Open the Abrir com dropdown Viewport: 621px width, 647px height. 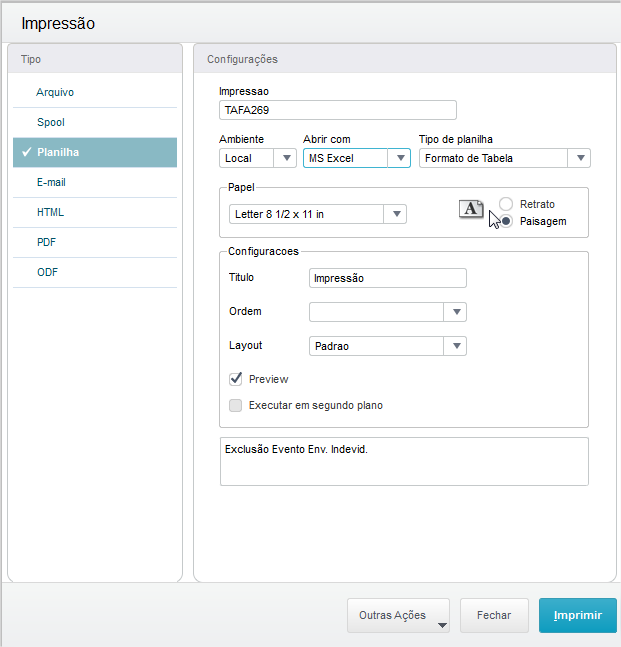(x=400, y=158)
